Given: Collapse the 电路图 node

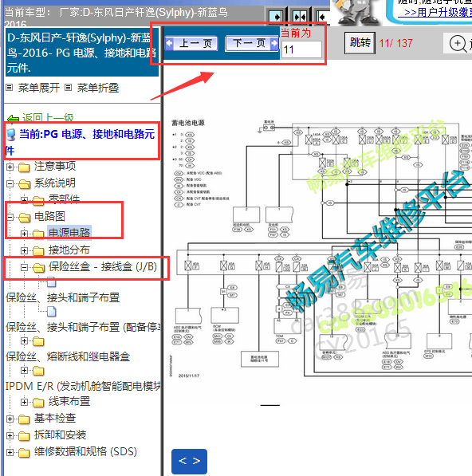Looking at the screenshot, I should coord(10,217).
